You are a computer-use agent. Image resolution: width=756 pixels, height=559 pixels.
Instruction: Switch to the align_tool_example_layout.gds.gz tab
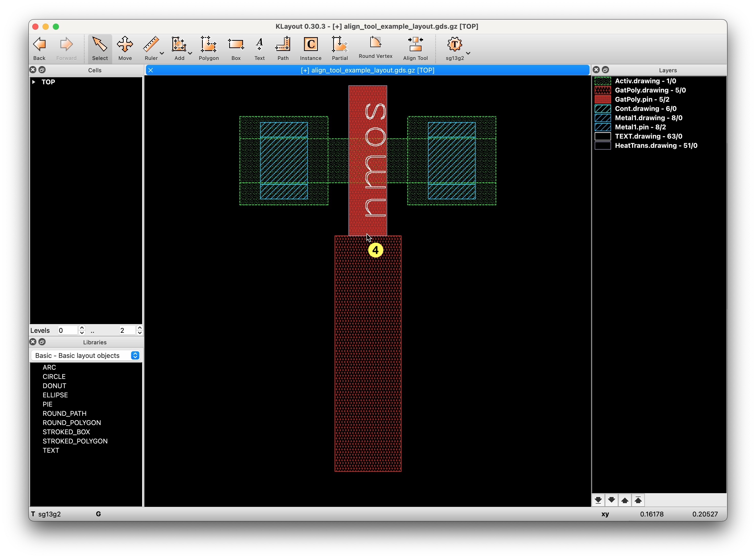[367, 70]
